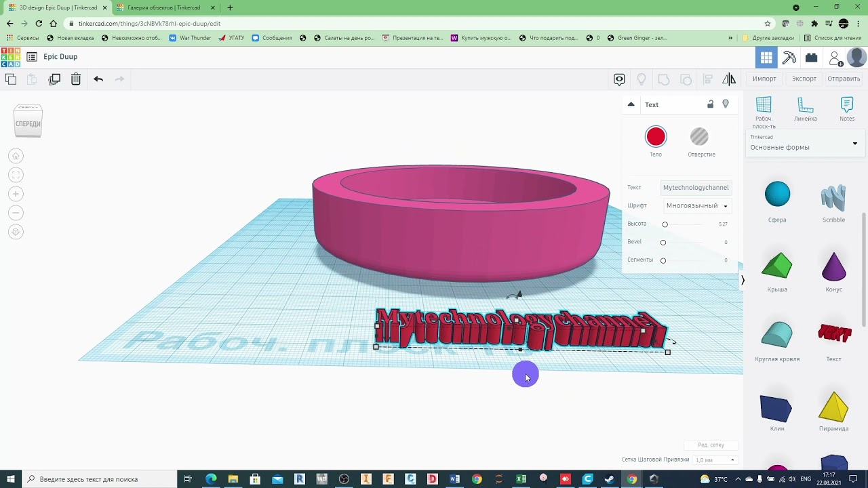This screenshot has width=868, height=488.
Task: Switch to 3D design grid view
Action: 766,58
